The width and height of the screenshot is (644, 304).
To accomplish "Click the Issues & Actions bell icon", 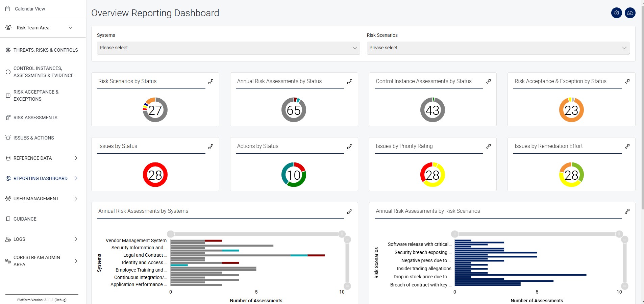I will pyautogui.click(x=8, y=138).
